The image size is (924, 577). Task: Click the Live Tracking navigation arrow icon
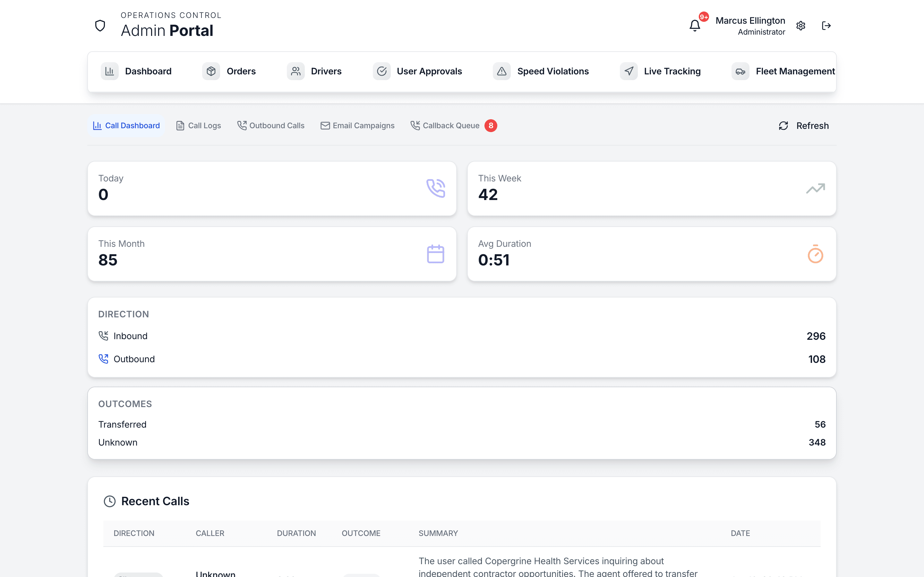628,71
